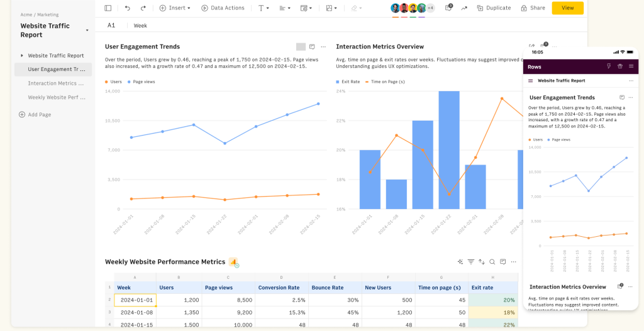Click the Duplicate button

pos(494,8)
